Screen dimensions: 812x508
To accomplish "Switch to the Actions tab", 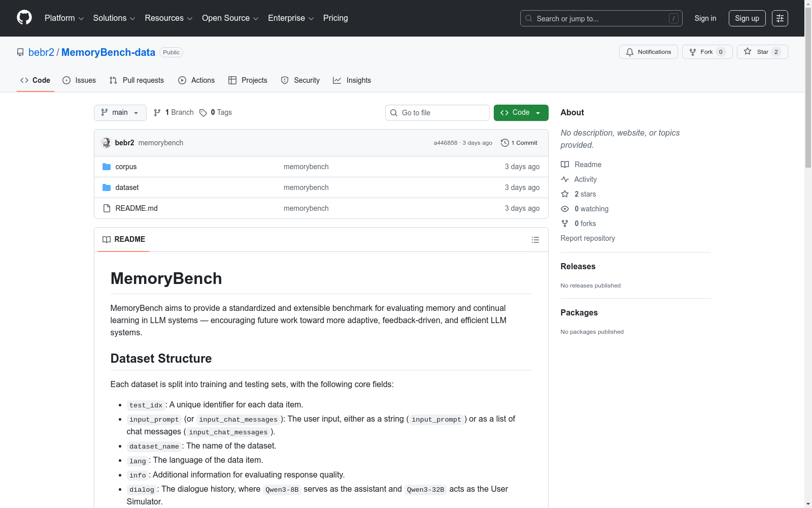I will [196, 80].
